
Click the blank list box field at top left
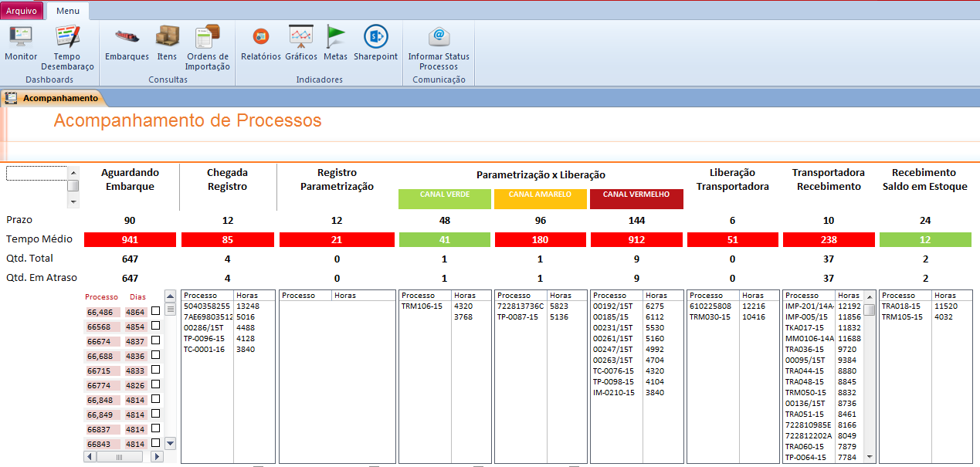point(36,173)
